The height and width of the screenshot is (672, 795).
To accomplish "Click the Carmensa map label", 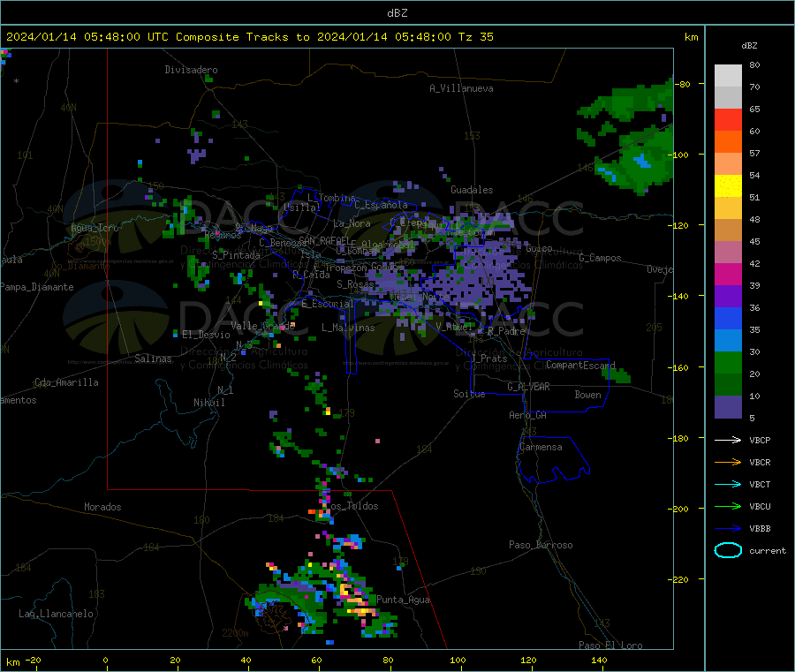I will 541,447.
